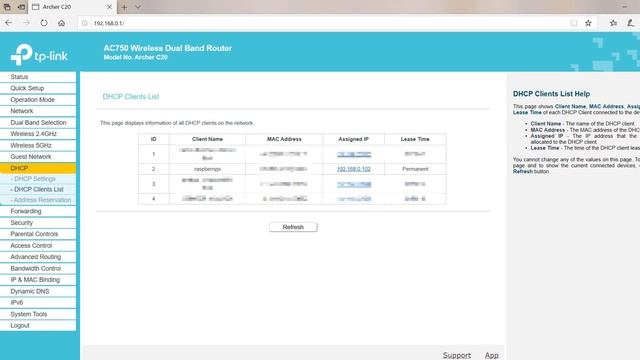Click the DHCP Clients List page heading
This screenshot has height=360, width=640.
131,96
